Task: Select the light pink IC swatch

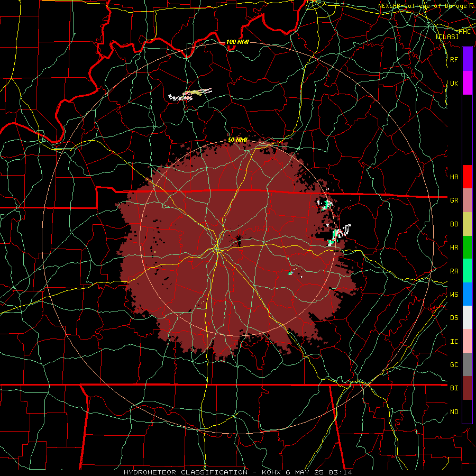Action: [467, 341]
